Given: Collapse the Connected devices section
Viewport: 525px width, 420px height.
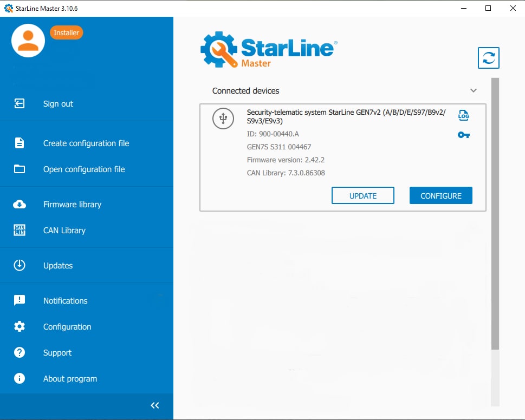Looking at the screenshot, I should tap(474, 91).
